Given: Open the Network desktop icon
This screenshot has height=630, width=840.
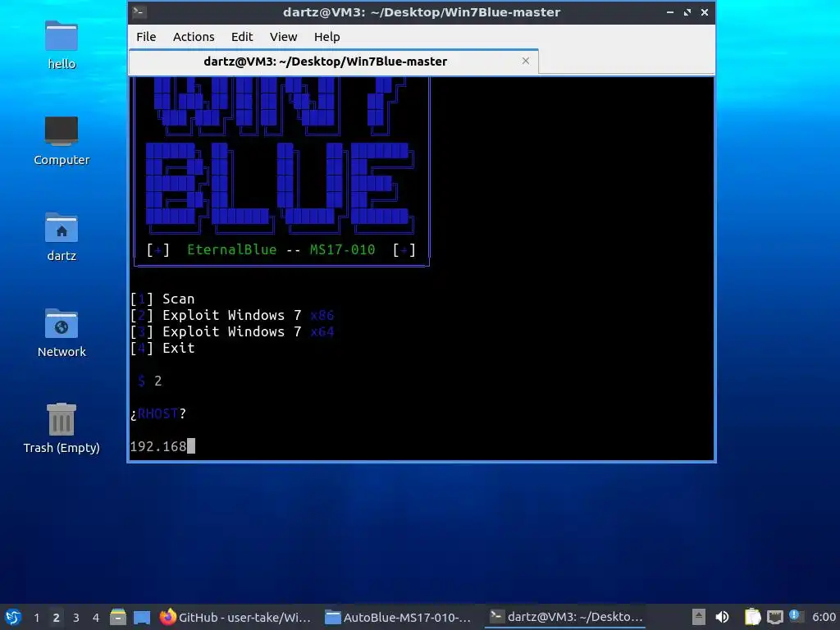Looking at the screenshot, I should pos(62,333).
